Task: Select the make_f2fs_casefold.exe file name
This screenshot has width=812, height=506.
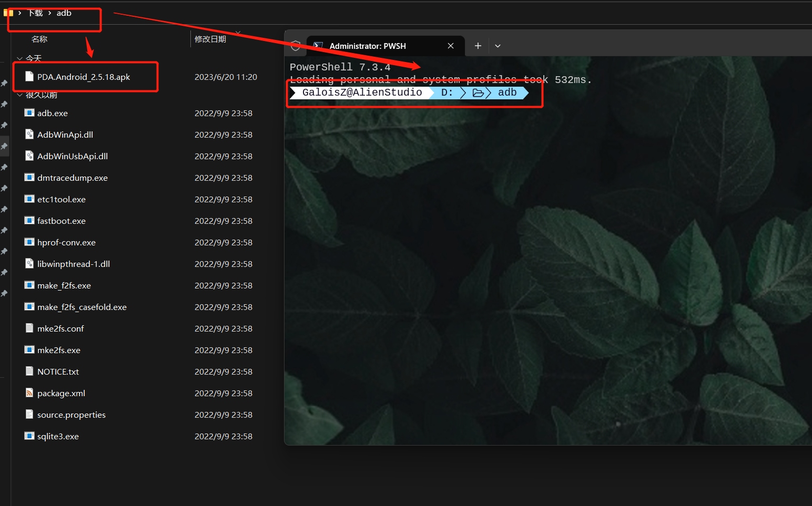Action: coord(82,307)
